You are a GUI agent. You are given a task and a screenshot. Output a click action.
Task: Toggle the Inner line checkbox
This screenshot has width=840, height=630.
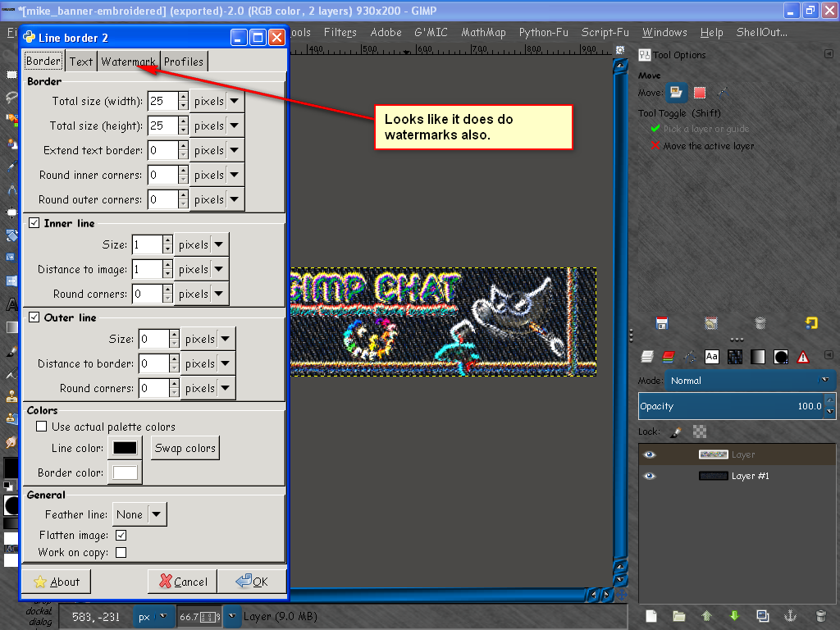coord(34,223)
